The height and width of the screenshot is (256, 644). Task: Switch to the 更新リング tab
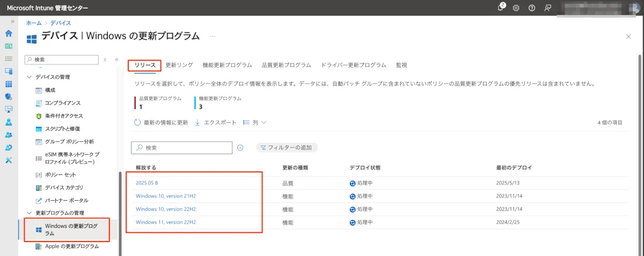[x=179, y=65]
